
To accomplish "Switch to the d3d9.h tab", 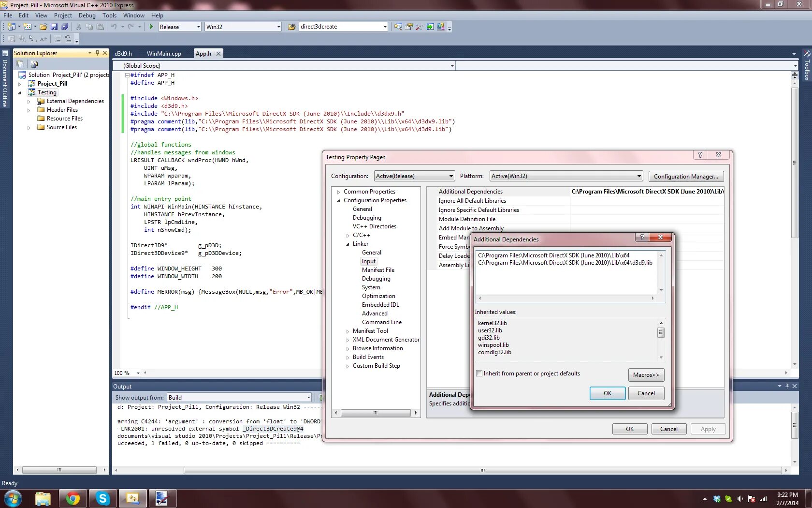I will click(x=123, y=54).
